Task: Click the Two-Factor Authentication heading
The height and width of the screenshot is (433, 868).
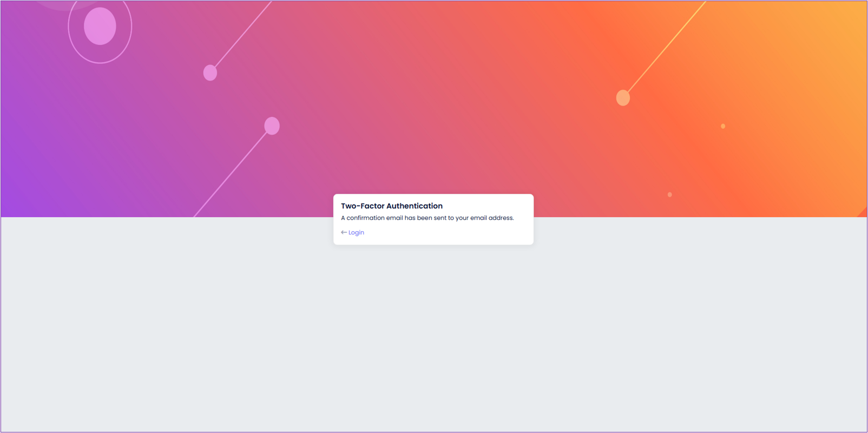Action: point(391,206)
